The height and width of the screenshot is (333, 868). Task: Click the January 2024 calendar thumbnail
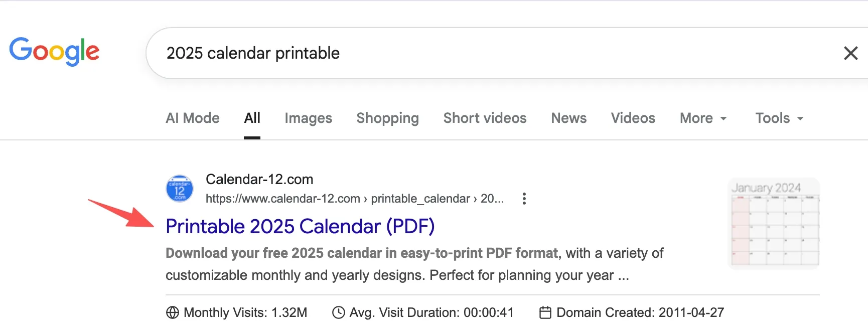(x=774, y=223)
